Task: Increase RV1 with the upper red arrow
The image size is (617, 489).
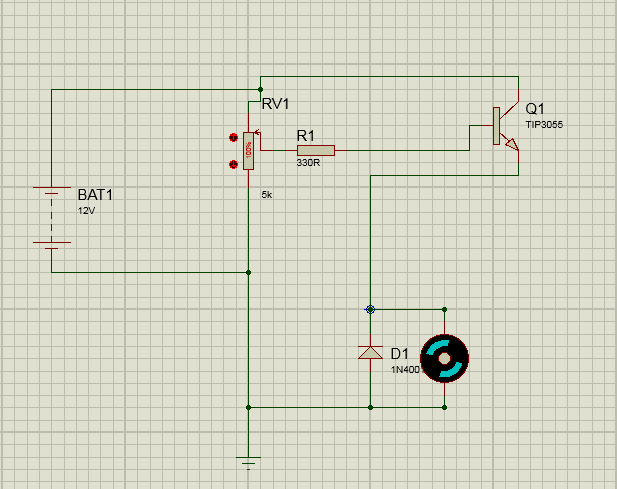Action: (x=233, y=138)
